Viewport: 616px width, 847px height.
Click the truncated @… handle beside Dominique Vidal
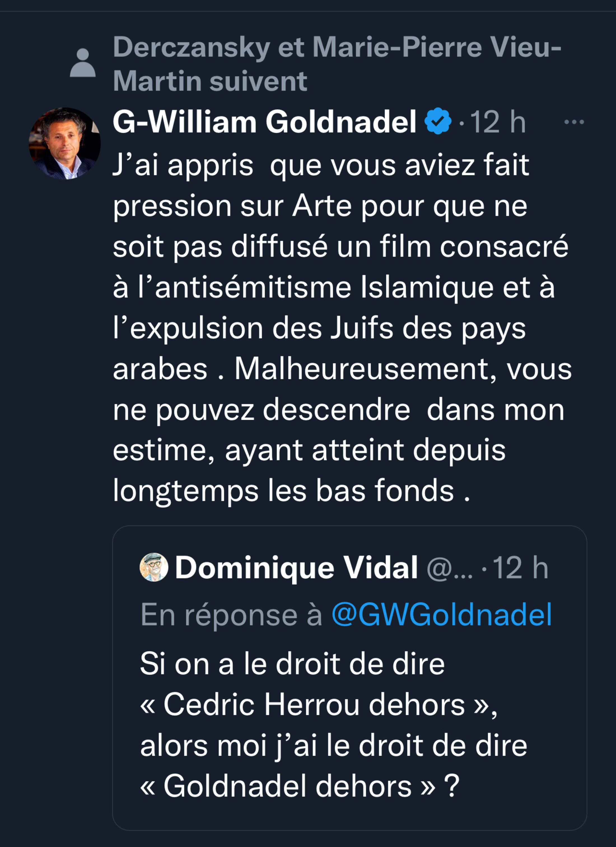pyautogui.click(x=449, y=568)
